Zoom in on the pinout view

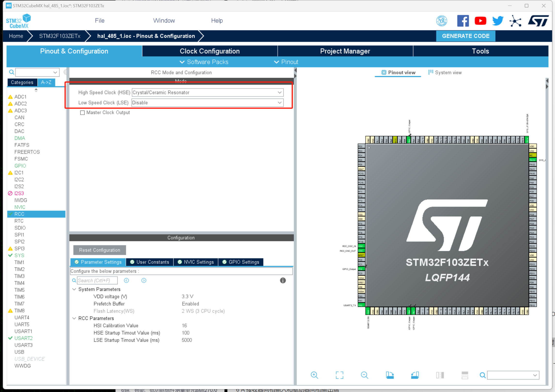[x=314, y=375]
